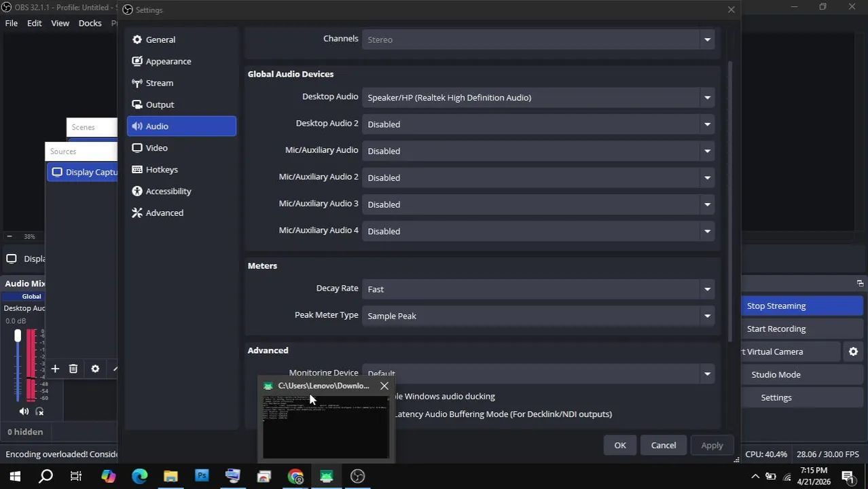Viewport: 868px width, 489px height.
Task: Select Display Capture source
Action: 82,173
